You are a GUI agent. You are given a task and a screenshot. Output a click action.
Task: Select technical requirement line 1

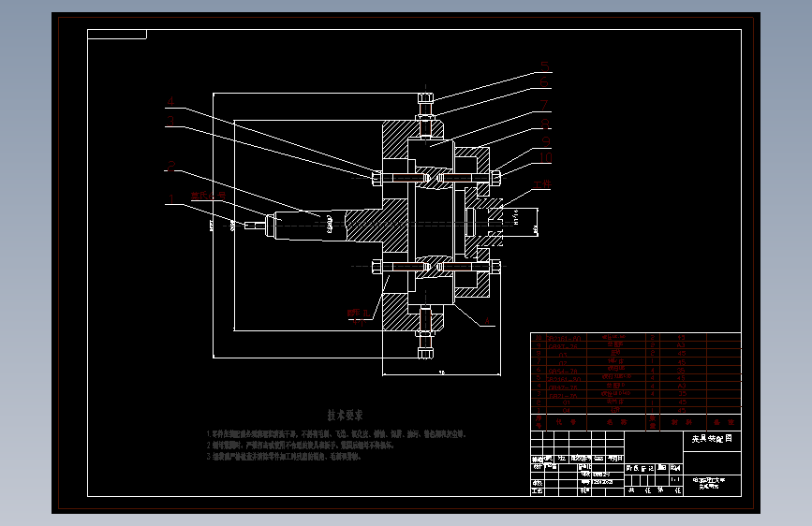tap(336, 434)
